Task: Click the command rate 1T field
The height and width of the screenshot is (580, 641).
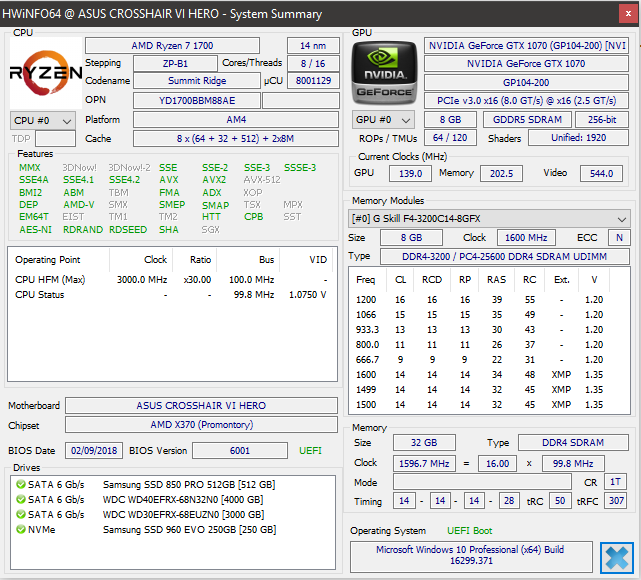Action: (615, 481)
